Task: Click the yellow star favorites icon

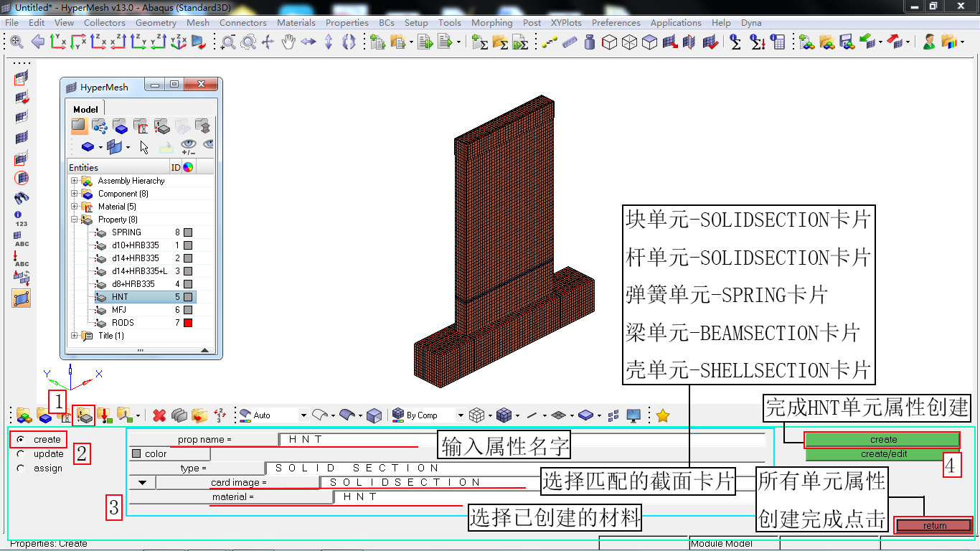Action: (x=663, y=415)
